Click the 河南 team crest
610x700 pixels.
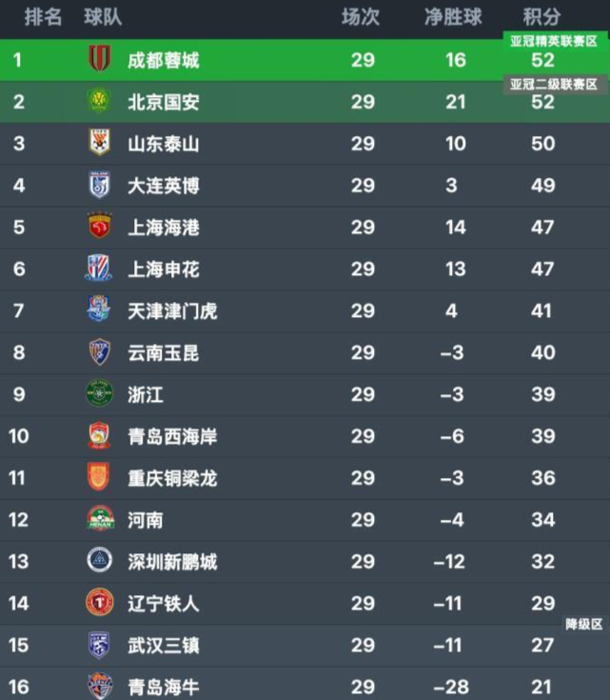pos(100,518)
